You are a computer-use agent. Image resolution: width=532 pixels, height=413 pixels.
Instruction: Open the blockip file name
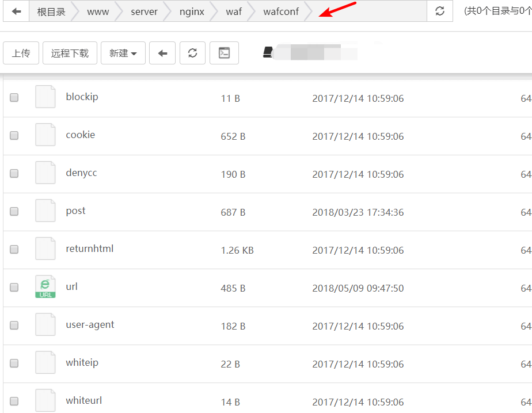pyautogui.click(x=82, y=97)
